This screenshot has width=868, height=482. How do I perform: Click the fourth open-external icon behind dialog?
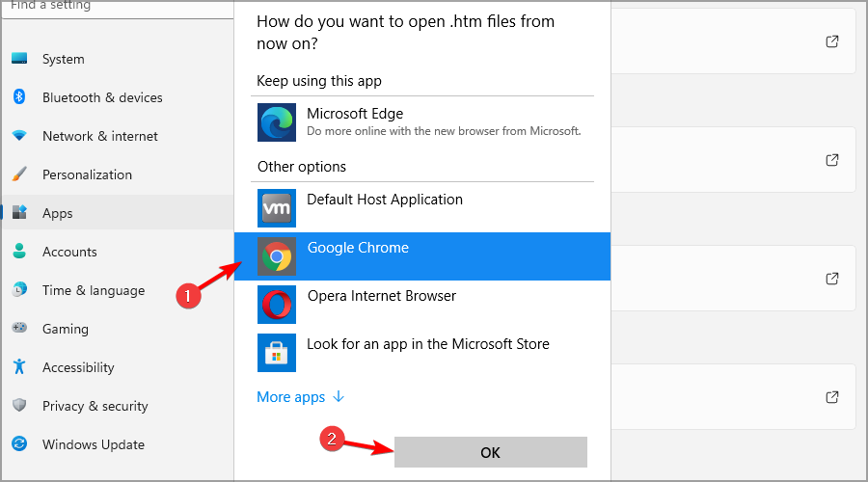832,397
